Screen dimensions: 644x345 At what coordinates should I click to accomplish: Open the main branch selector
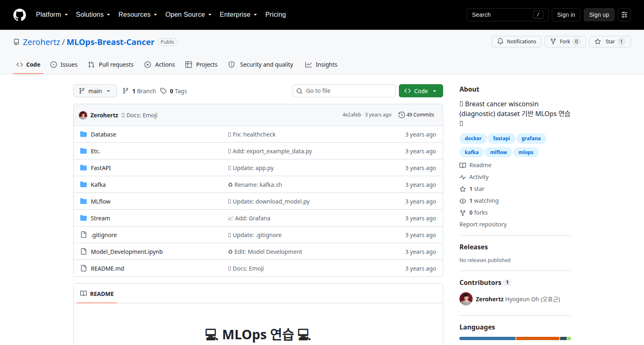click(95, 91)
